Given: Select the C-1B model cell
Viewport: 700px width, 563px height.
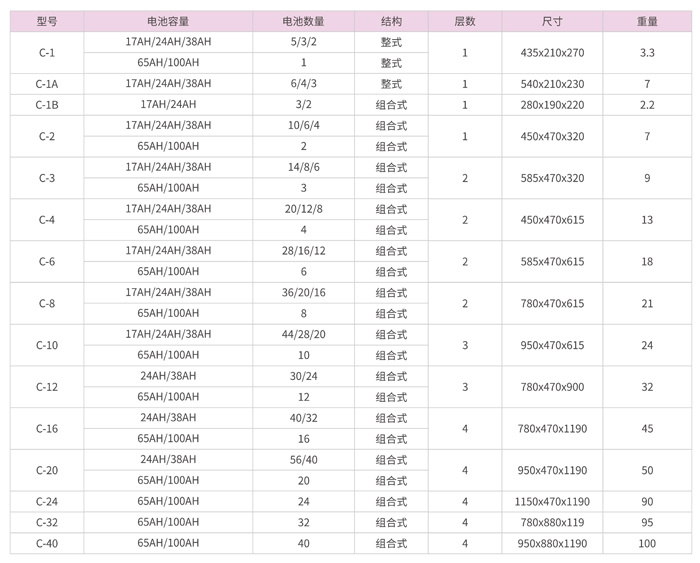Looking at the screenshot, I should click(x=47, y=104).
